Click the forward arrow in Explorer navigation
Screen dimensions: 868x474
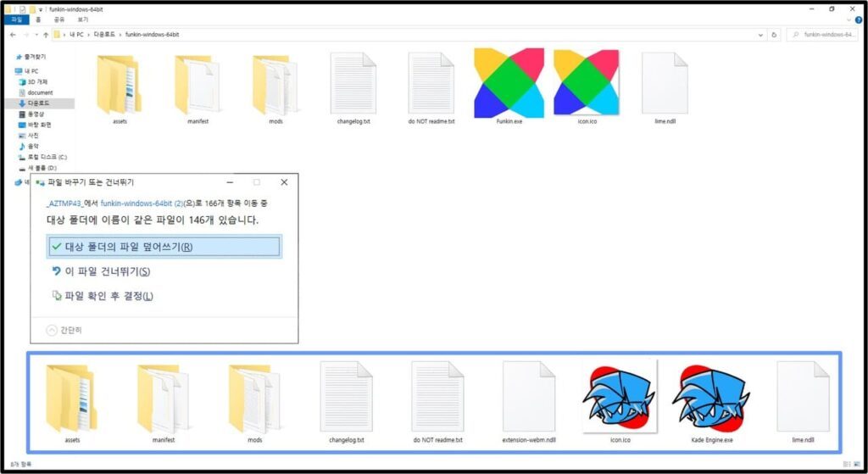coord(25,34)
